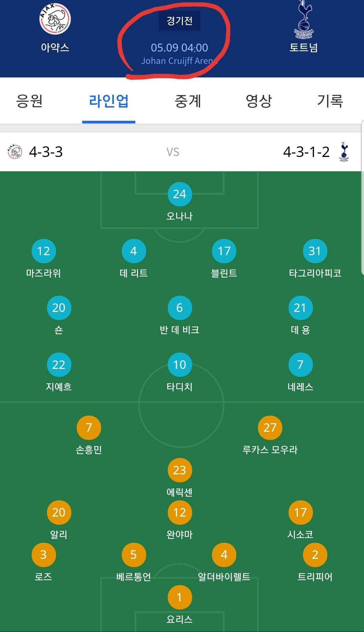Image resolution: width=364 pixels, height=632 pixels.
Task: Open the 응원 tab
Action: click(x=29, y=101)
